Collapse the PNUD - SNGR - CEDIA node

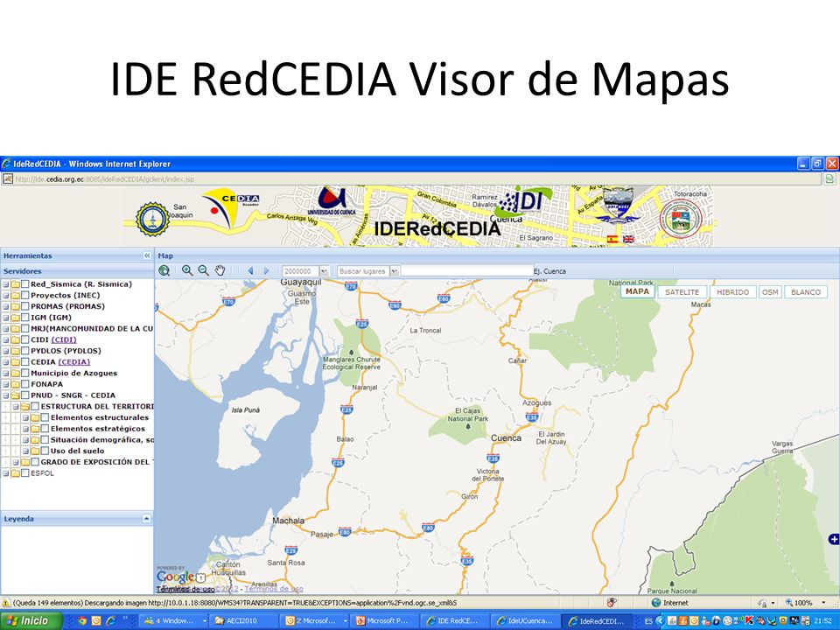point(6,395)
